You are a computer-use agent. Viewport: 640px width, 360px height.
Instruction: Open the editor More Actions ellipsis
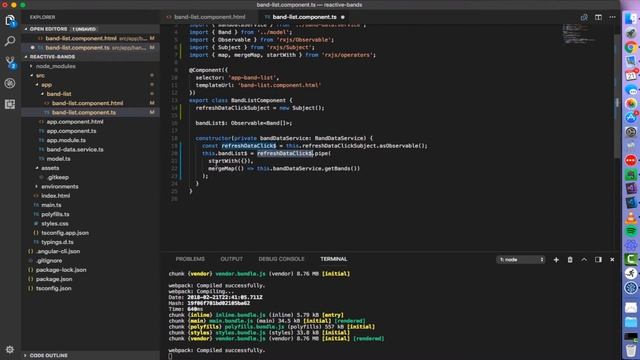612,17
